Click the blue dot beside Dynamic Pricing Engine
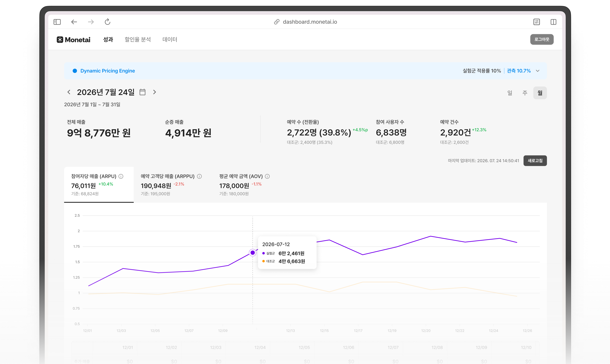 [x=75, y=71]
